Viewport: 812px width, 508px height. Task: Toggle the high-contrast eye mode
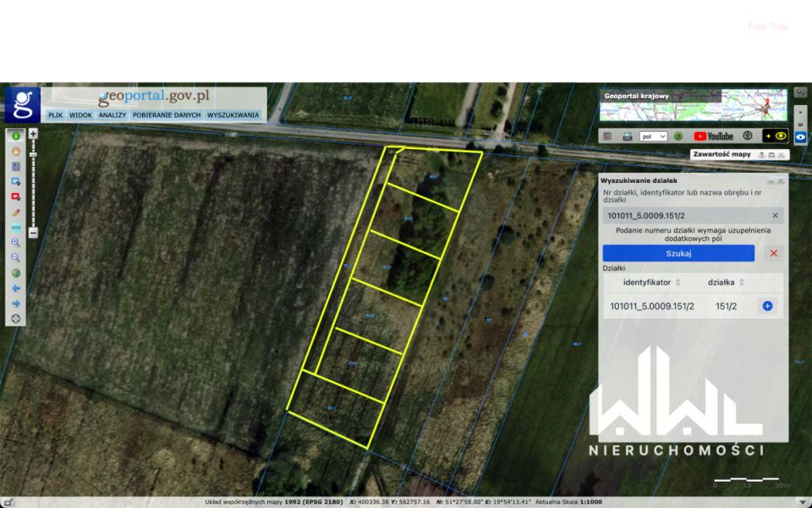[x=775, y=135]
